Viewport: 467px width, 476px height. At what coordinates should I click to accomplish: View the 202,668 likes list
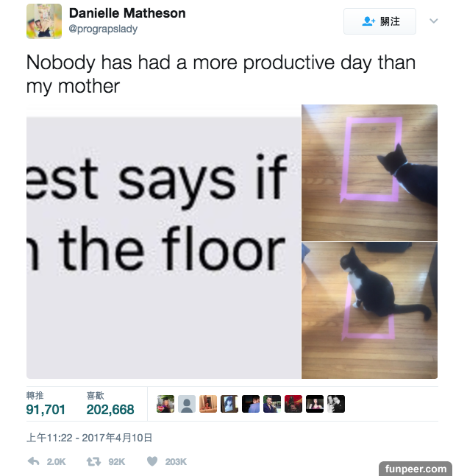(x=110, y=404)
